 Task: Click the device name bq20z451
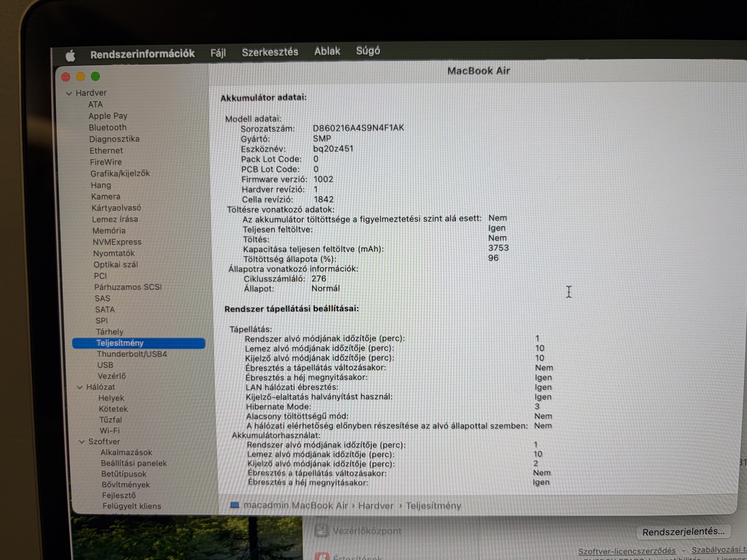pyautogui.click(x=333, y=149)
